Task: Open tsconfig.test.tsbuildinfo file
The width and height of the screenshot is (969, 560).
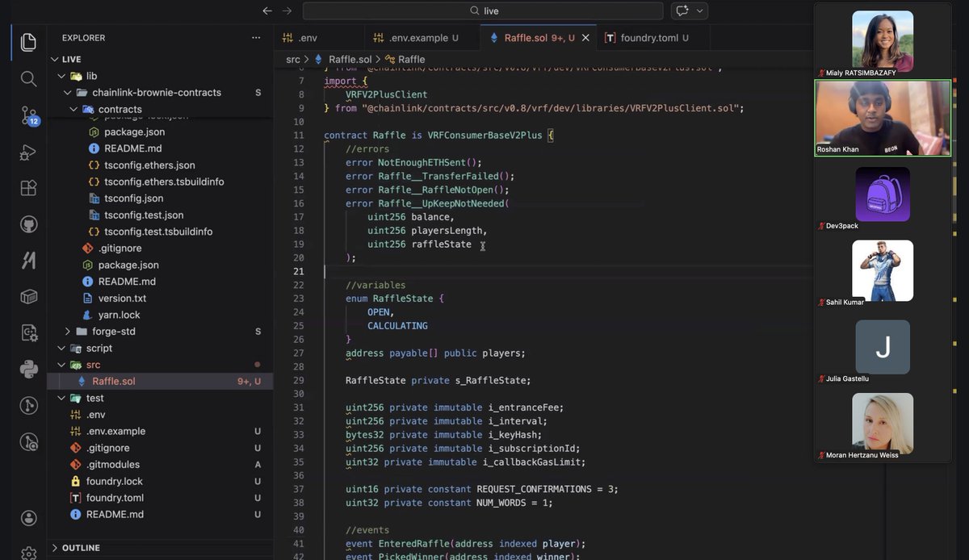Action: [158, 232]
